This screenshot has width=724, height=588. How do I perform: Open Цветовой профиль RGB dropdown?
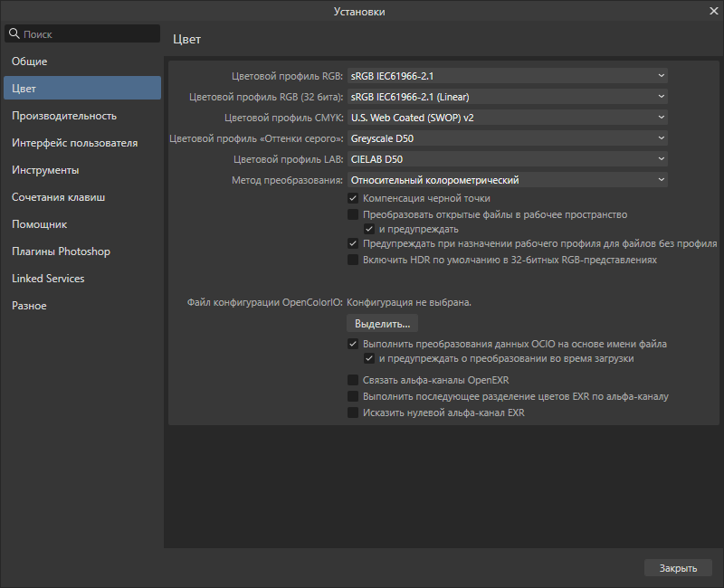tap(507, 76)
